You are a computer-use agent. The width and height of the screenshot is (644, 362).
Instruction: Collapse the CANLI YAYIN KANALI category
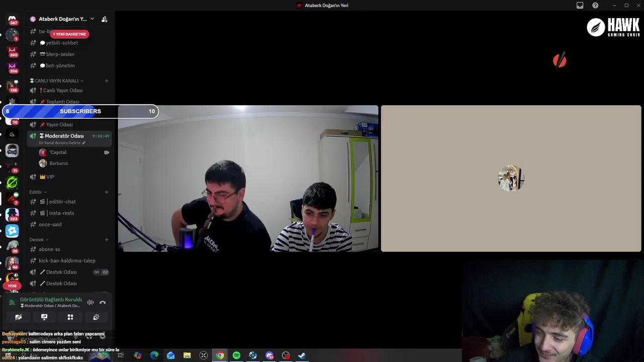pos(56,81)
